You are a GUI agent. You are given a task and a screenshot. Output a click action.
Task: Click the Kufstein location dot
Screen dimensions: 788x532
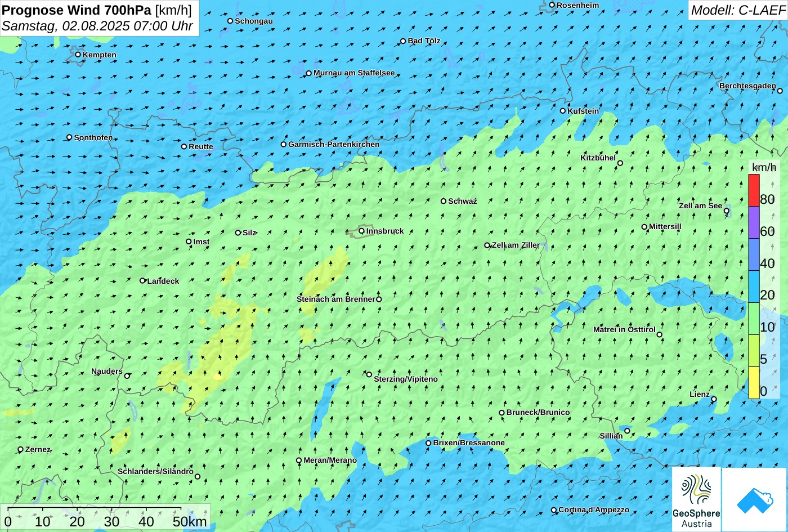coord(563,111)
